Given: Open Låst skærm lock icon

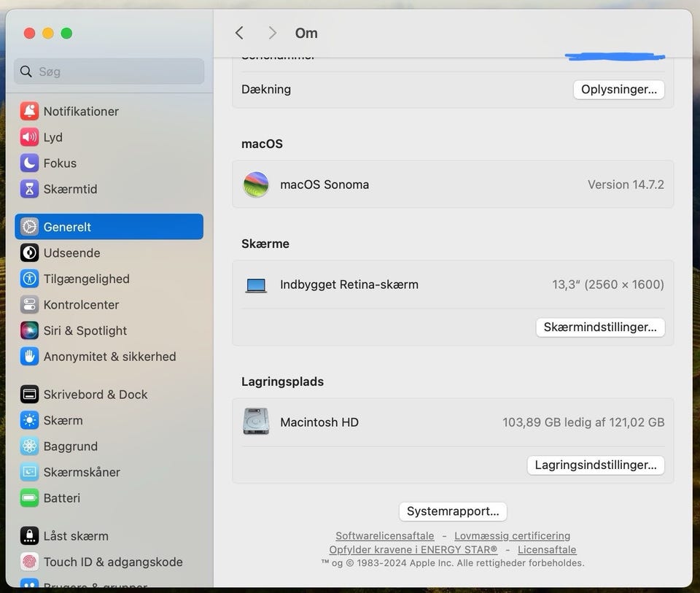Looking at the screenshot, I should [x=29, y=536].
